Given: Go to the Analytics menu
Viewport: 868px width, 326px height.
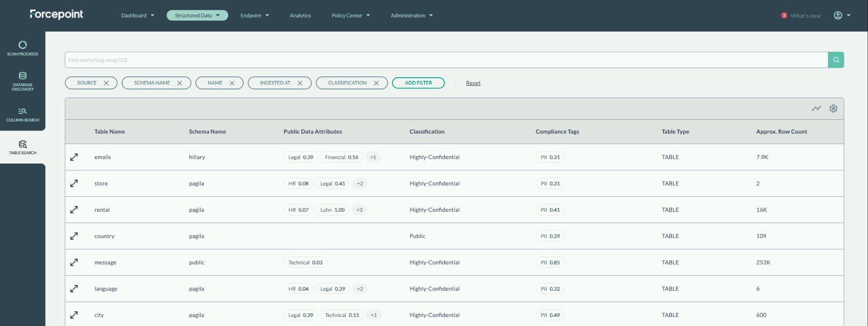Looking at the screenshot, I should (x=300, y=15).
